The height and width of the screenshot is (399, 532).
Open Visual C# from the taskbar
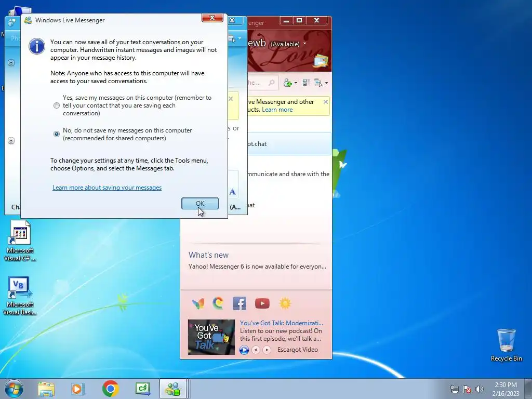(x=143, y=389)
